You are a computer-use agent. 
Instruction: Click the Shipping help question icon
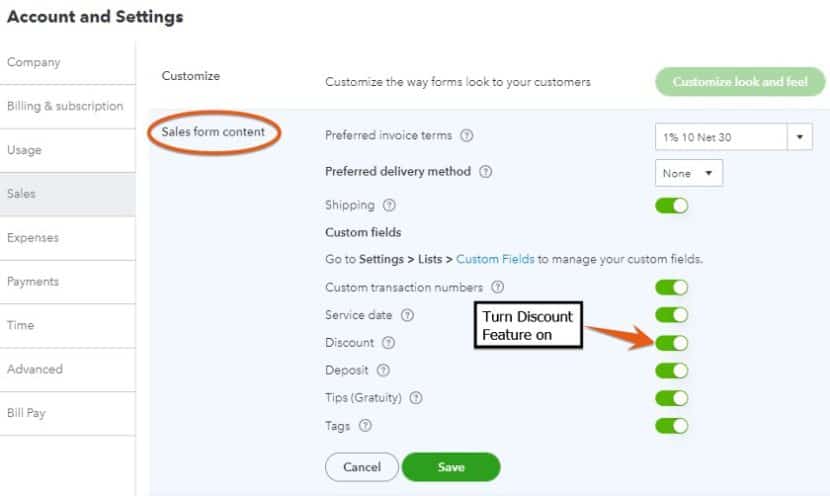coord(389,206)
